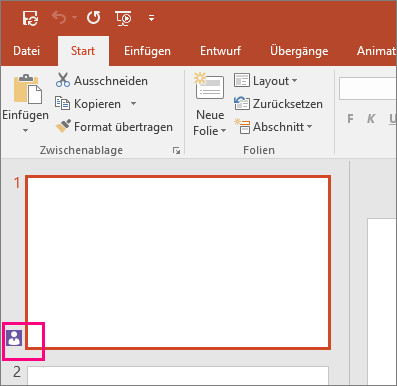
Task: Start slideshow from beginning icon
Action: (x=123, y=18)
